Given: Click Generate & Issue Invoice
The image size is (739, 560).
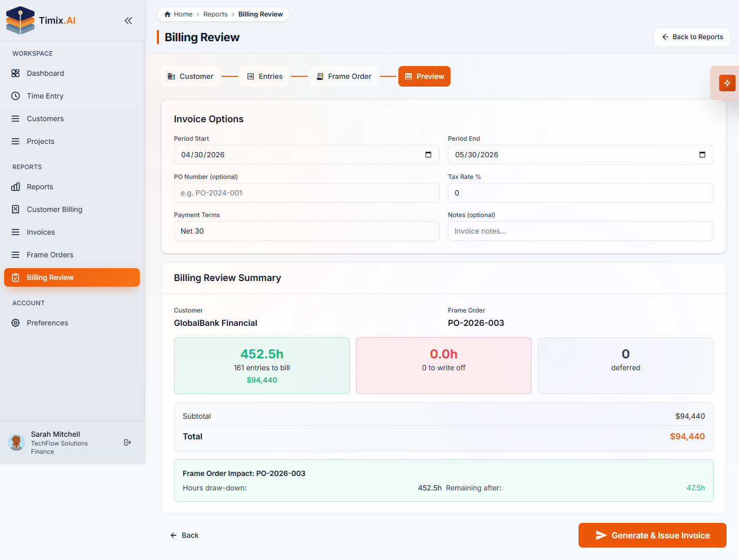Looking at the screenshot, I should (x=652, y=535).
